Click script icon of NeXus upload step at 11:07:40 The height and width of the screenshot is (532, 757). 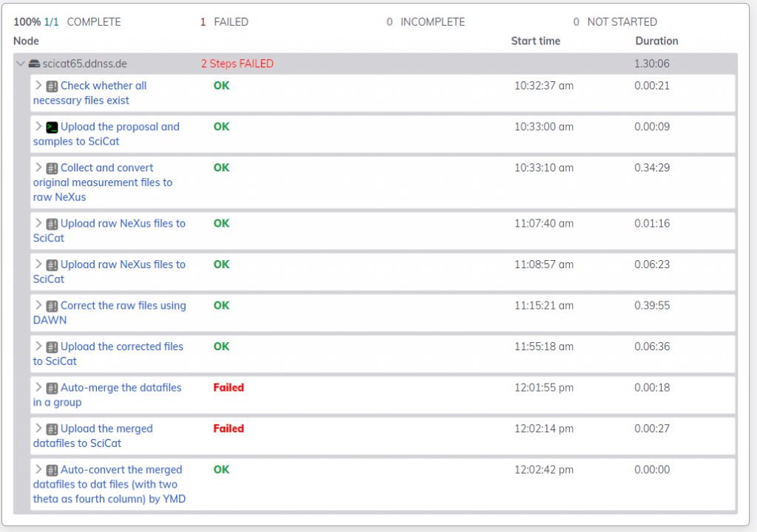tap(52, 224)
